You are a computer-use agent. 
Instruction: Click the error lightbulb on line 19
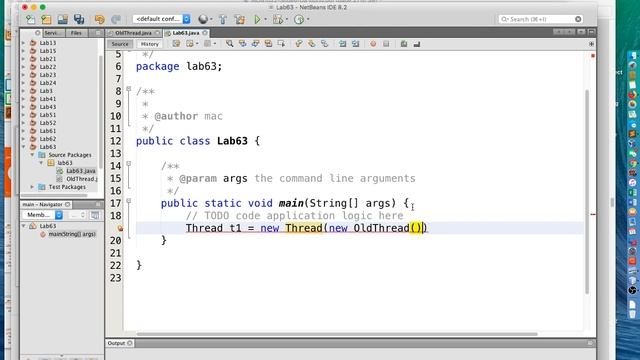point(120,229)
